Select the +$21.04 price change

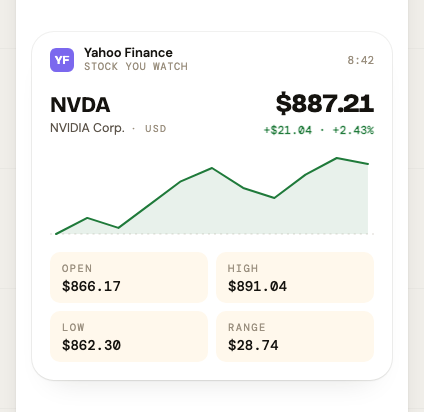(x=288, y=130)
